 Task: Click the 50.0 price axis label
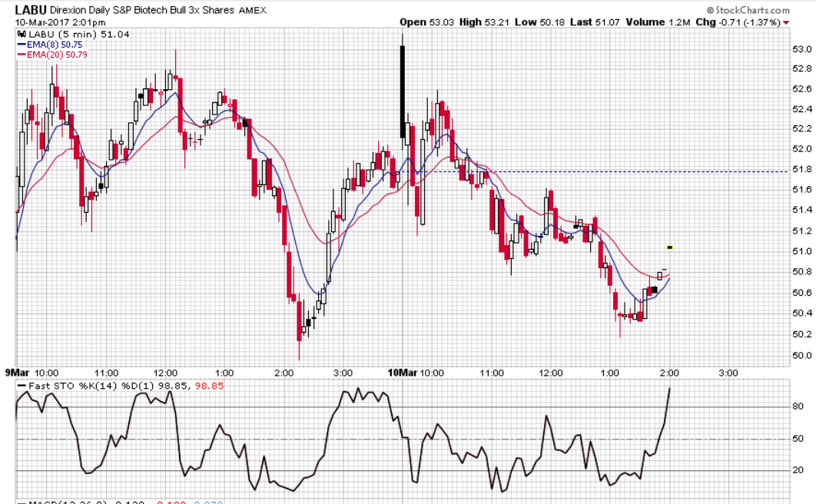tap(801, 356)
